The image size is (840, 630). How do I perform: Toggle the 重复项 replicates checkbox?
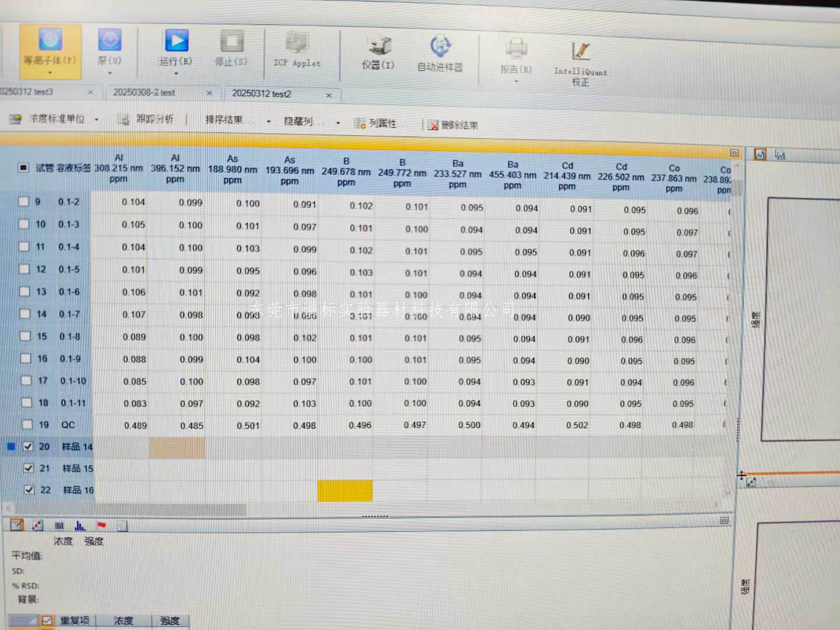tap(47, 621)
